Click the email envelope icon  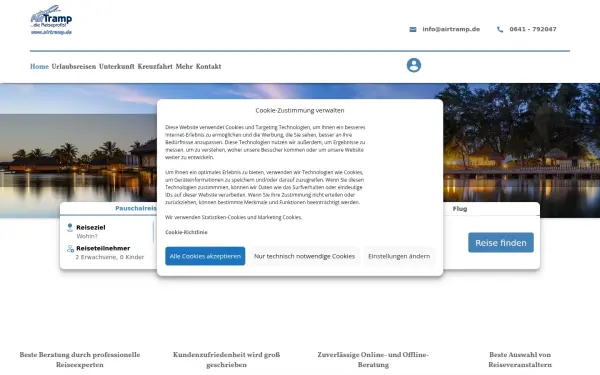(413, 29)
